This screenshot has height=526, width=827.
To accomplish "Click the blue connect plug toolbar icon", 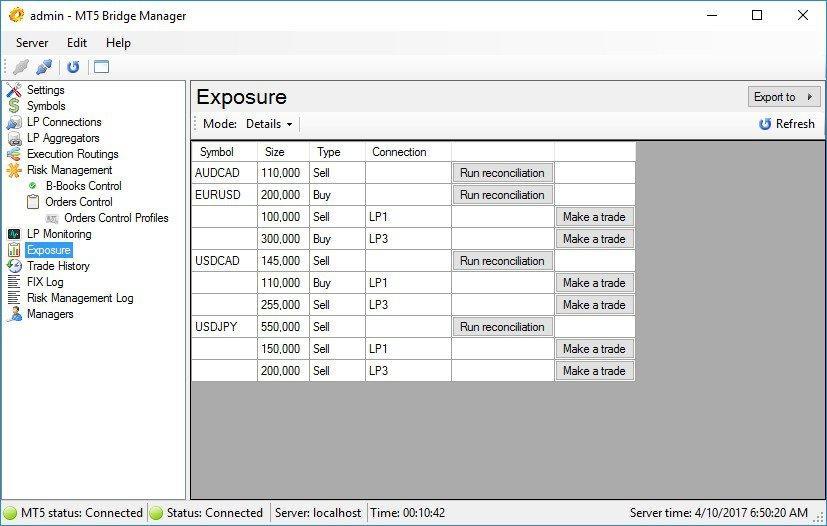I will pos(44,67).
